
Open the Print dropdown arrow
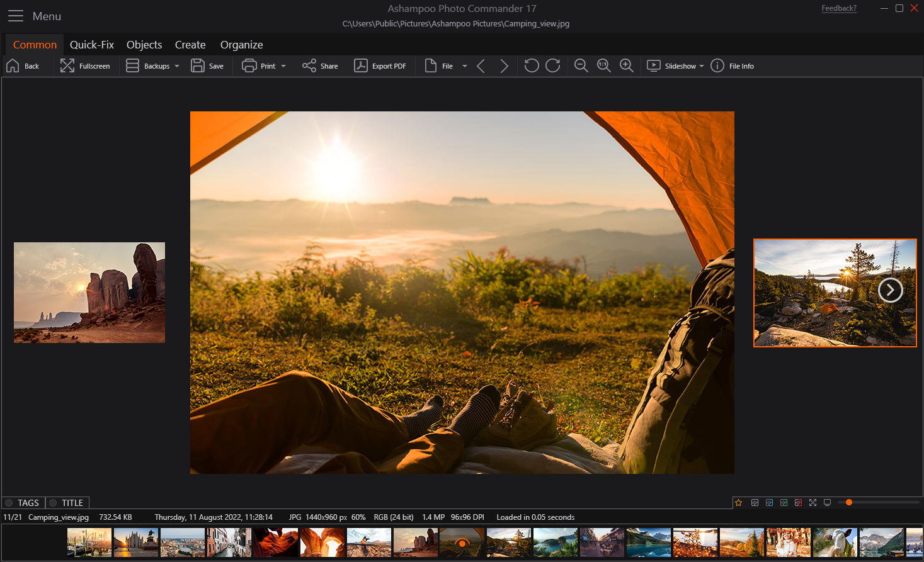[x=283, y=65]
